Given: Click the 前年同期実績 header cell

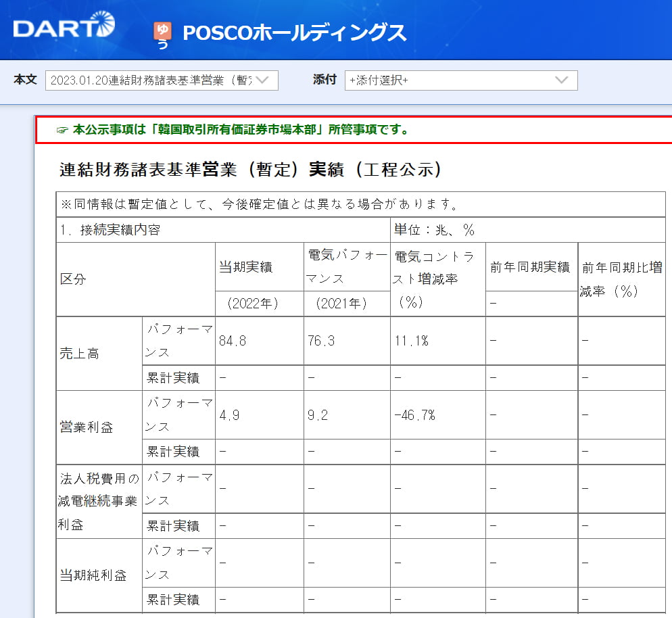Looking at the screenshot, I should pos(531,267).
